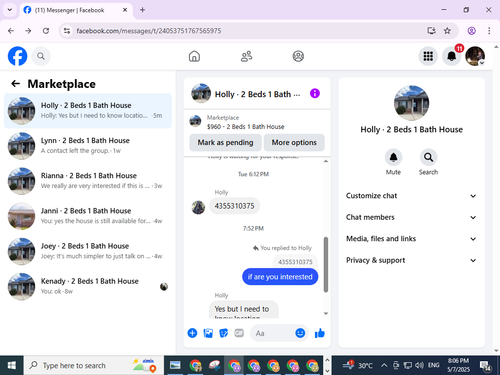Click the Windows taskbar search box
This screenshot has height=375, width=500.
click(x=94, y=365)
